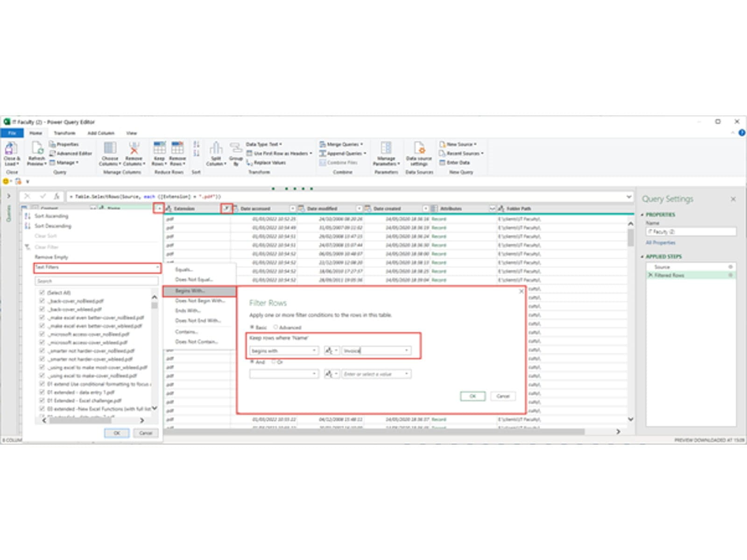Open the 'begins with' operator dropdown
The width and height of the screenshot is (747, 560).
point(284,350)
